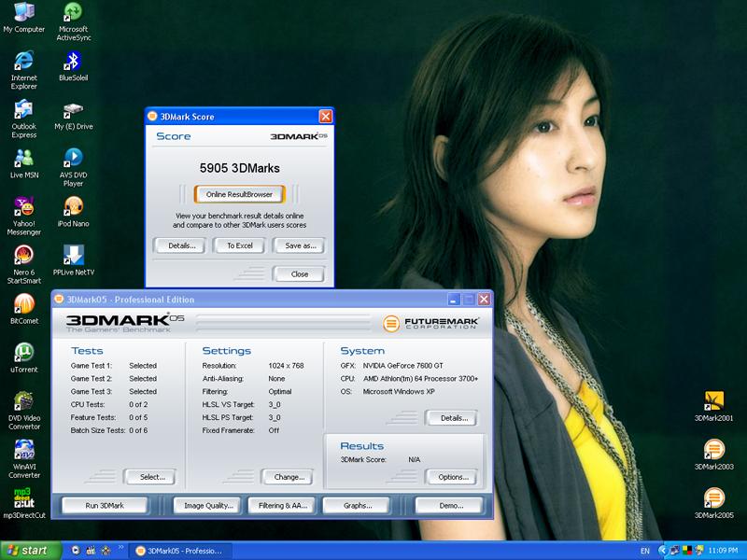Click the AVS DVD Player shortcut

click(74, 167)
